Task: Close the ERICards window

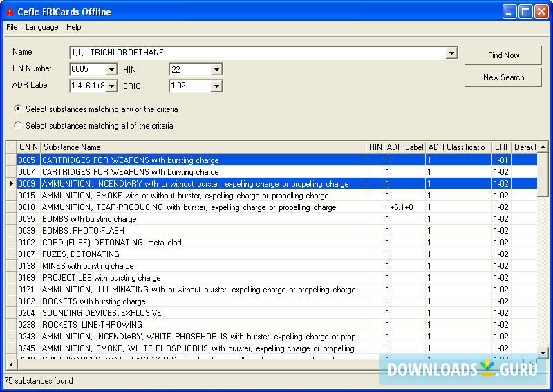Action: coord(541,12)
